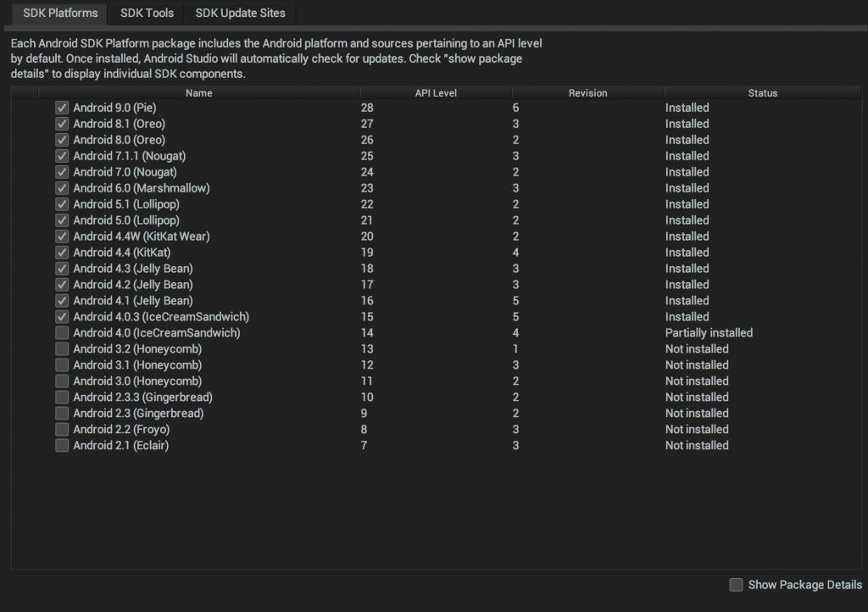Click API level 19 cell
Screen dimensions: 868x612
pos(367,253)
